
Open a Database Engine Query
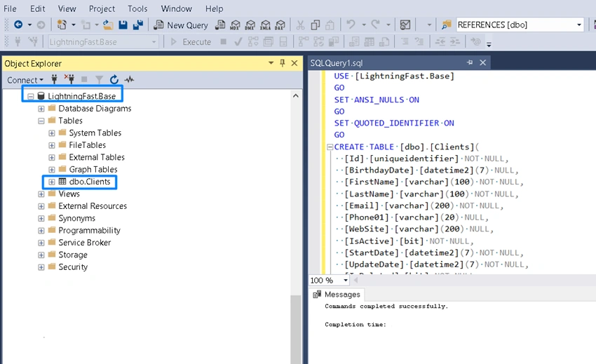[220, 25]
